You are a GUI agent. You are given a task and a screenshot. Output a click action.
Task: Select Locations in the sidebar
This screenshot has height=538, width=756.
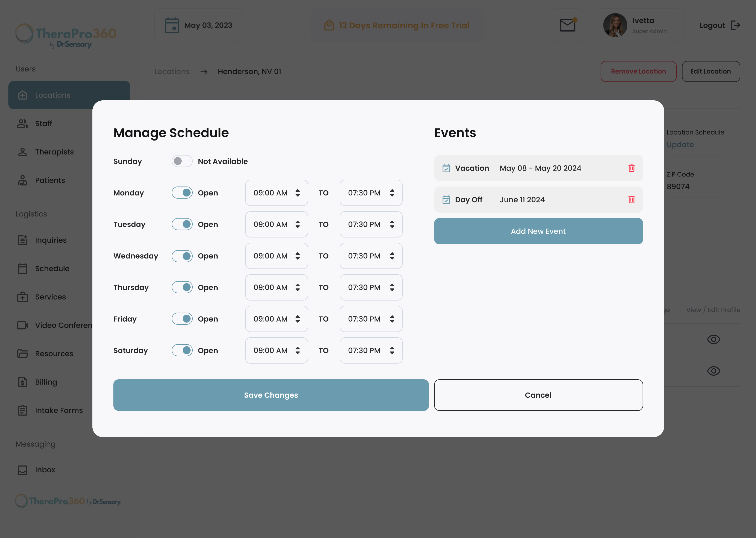(x=69, y=95)
